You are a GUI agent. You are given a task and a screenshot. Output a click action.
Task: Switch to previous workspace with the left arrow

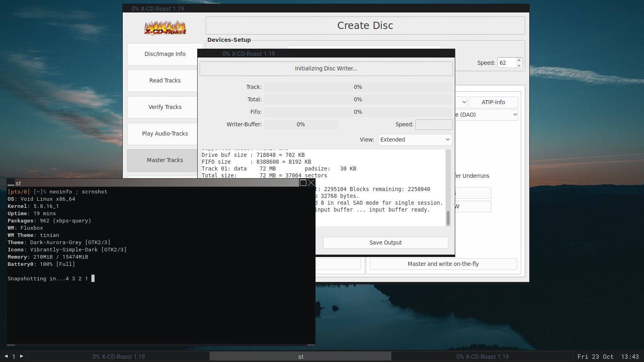point(6,356)
